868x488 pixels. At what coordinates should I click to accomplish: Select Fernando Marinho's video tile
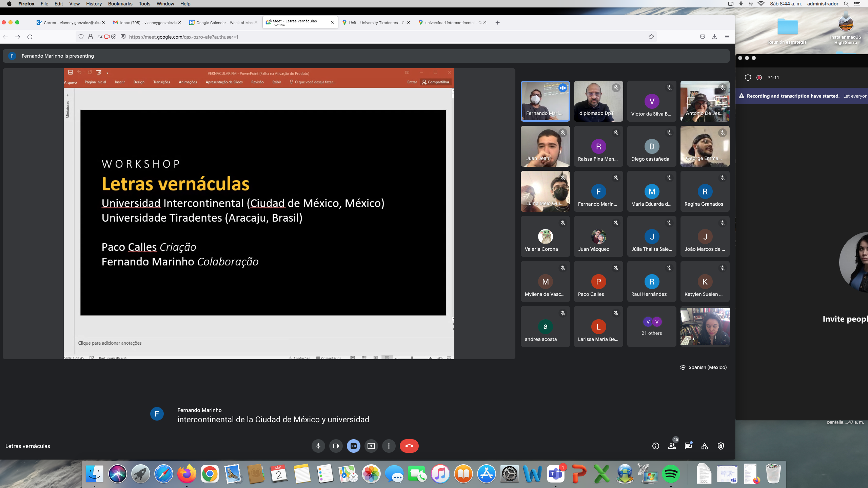coord(545,101)
